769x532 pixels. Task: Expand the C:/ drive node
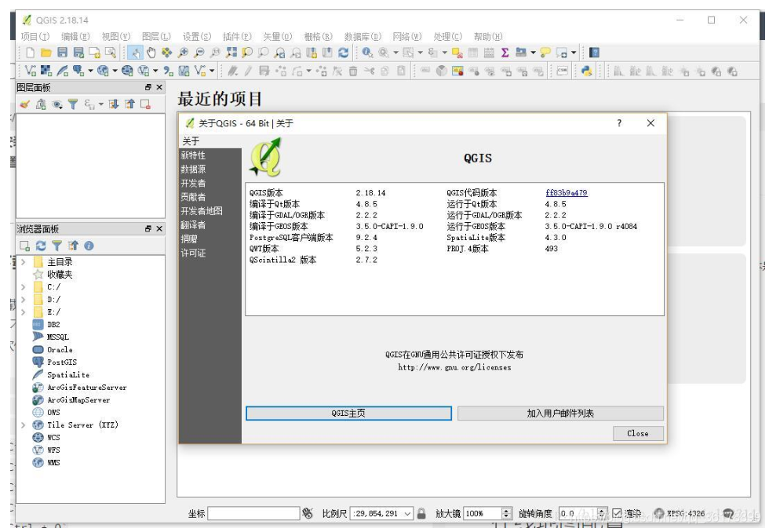(23, 287)
